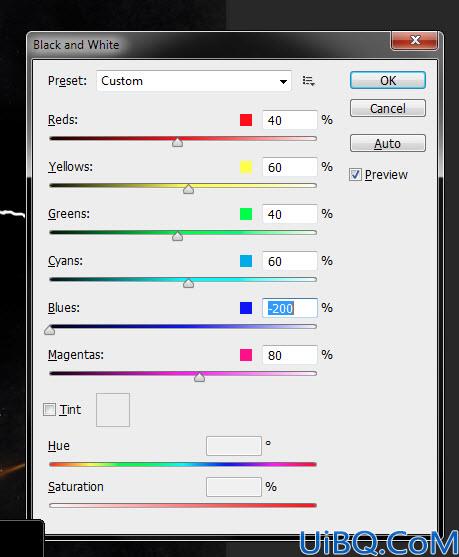The height and width of the screenshot is (557, 459).
Task: Click the Reds slider handle
Action: click(177, 142)
